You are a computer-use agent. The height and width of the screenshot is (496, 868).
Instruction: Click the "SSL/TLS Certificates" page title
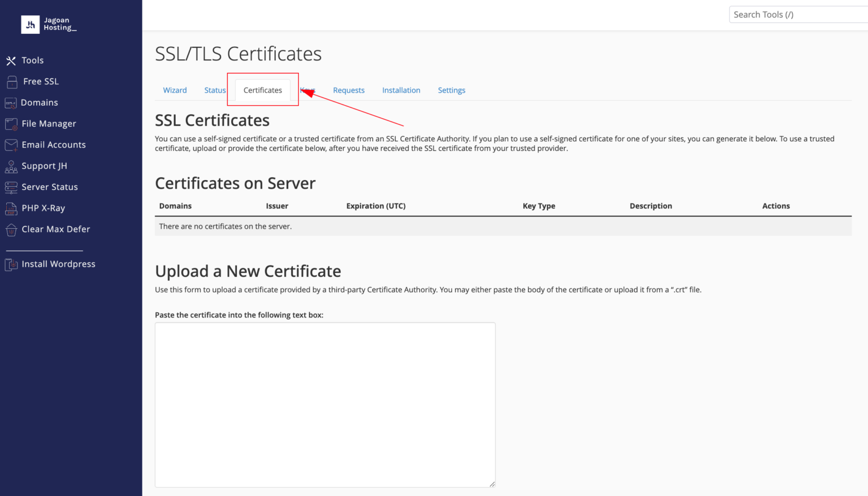point(238,54)
